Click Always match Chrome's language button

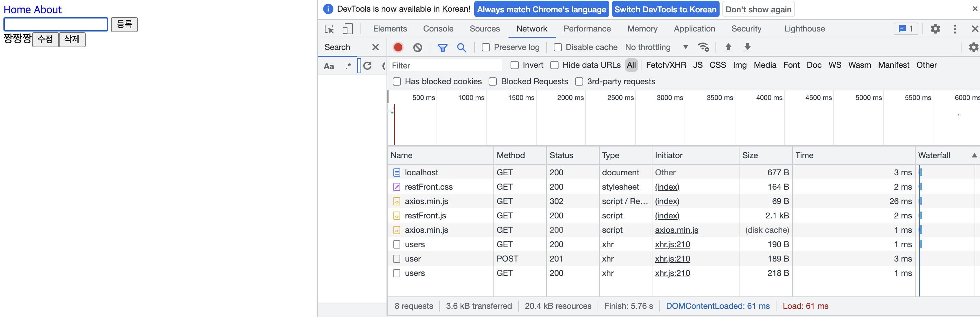click(x=541, y=9)
